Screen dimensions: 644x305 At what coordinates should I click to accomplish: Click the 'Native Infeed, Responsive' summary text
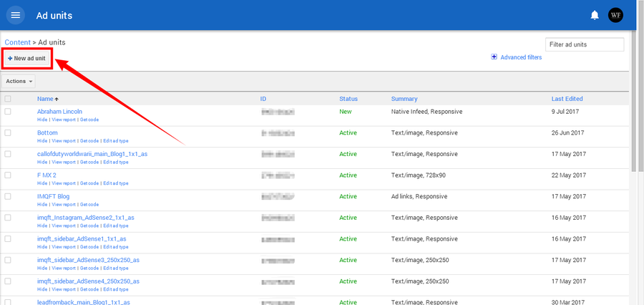(x=426, y=112)
